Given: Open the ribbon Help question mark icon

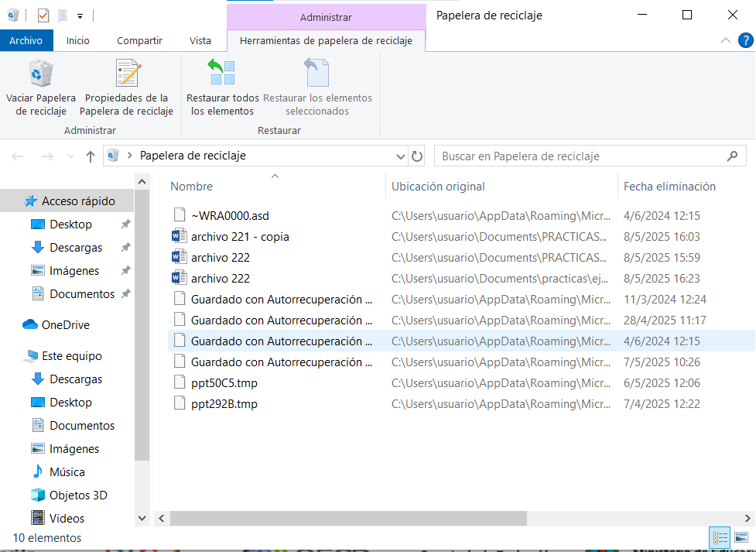Looking at the screenshot, I should 744,40.
